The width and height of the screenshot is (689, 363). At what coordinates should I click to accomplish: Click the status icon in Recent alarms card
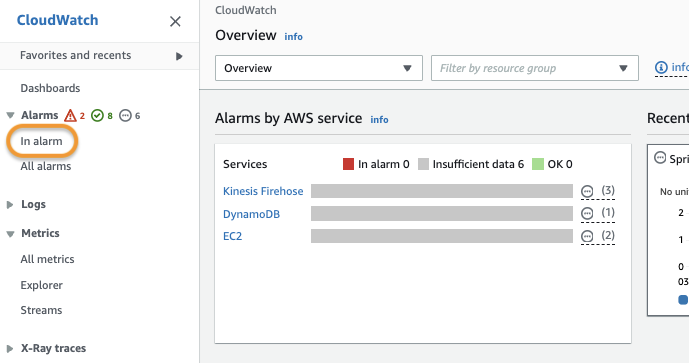coord(660,157)
